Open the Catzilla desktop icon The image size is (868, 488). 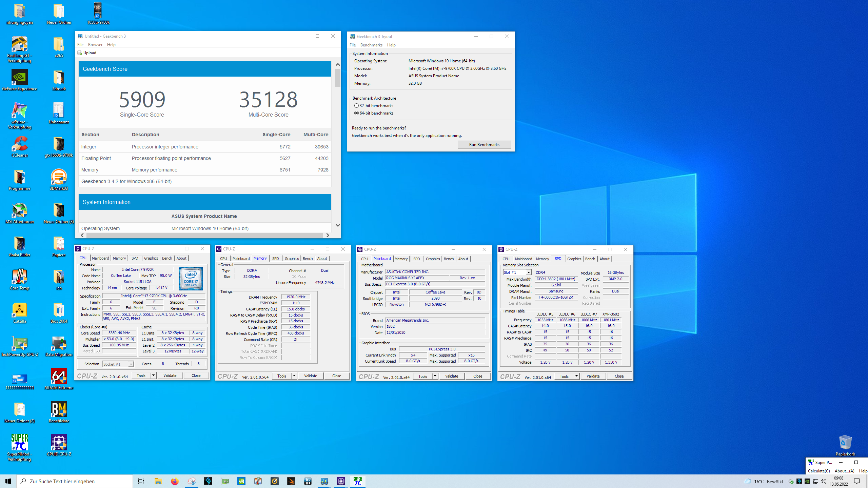click(x=19, y=313)
